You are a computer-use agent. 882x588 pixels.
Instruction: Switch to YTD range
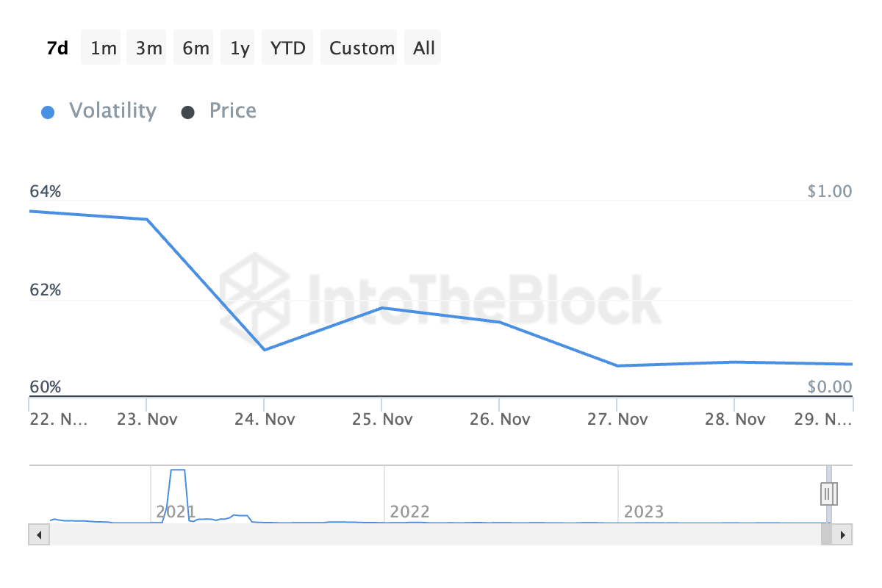tap(287, 49)
